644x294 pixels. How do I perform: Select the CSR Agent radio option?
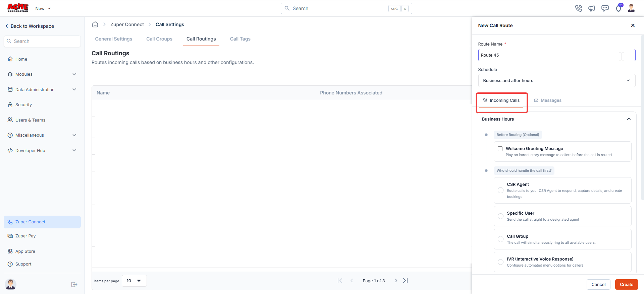[500, 190]
